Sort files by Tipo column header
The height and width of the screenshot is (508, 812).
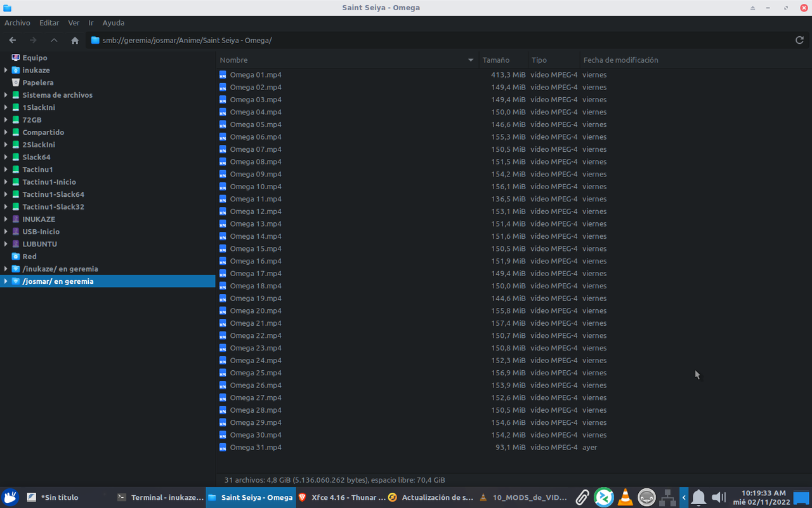(x=554, y=60)
